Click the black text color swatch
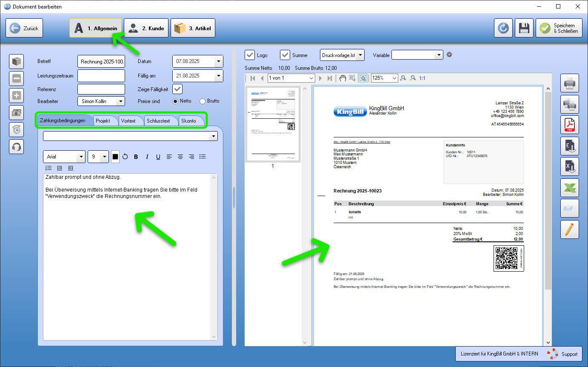 point(115,157)
